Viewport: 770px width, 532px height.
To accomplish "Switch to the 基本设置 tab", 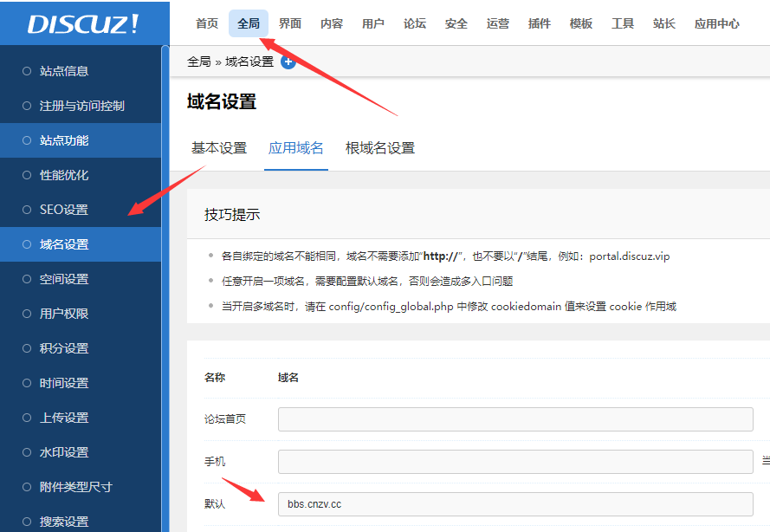I will 219,148.
